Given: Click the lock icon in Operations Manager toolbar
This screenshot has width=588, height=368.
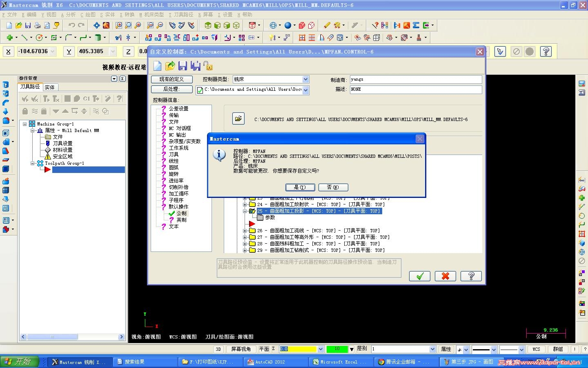Looking at the screenshot, I should (25, 111).
